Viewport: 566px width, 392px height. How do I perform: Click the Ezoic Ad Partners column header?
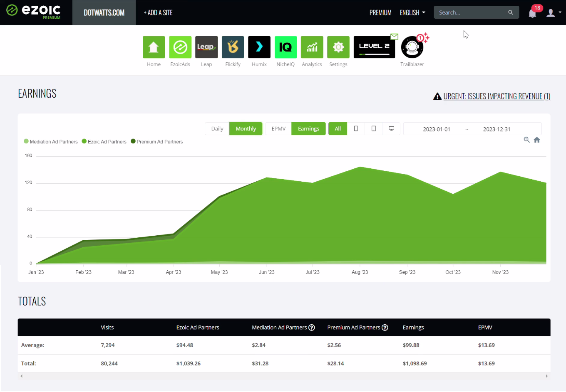pyautogui.click(x=198, y=328)
